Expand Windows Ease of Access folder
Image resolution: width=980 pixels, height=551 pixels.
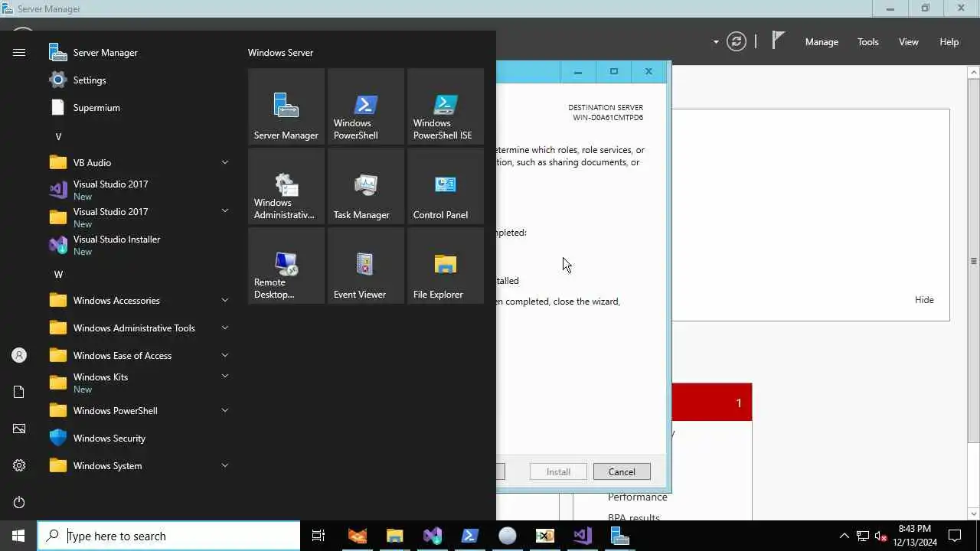pos(140,356)
